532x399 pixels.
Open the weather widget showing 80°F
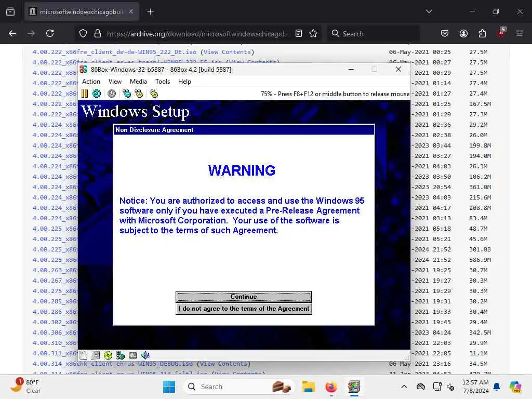pyautogui.click(x=25, y=387)
